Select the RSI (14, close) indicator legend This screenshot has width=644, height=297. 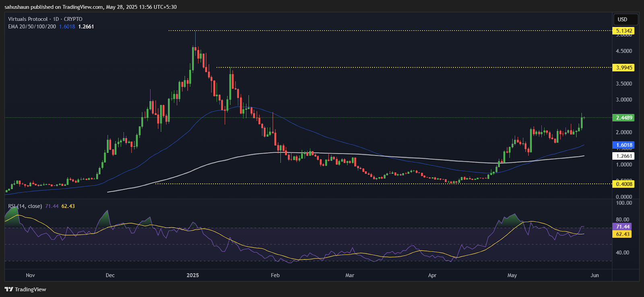(x=25, y=206)
